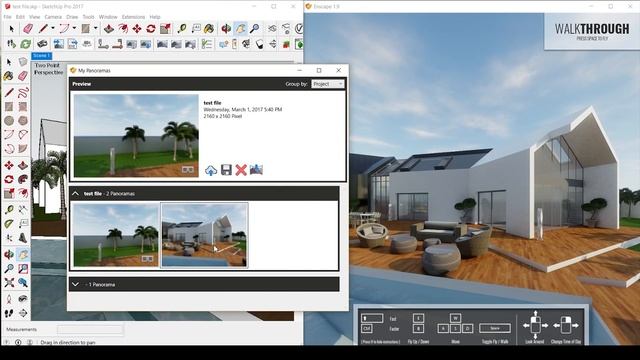The height and width of the screenshot is (360, 640).
Task: Open the Extensions menu in SketchUp
Action: pyautogui.click(x=133, y=17)
